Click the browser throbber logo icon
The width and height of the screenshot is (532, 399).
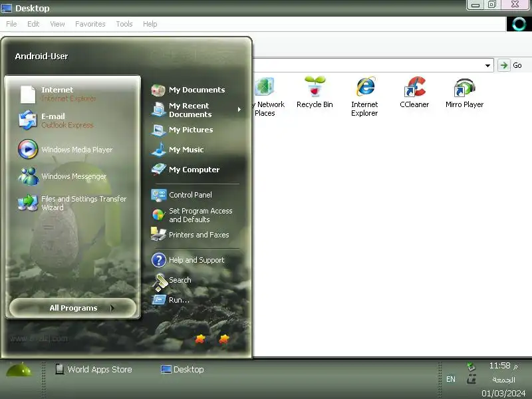click(519, 24)
